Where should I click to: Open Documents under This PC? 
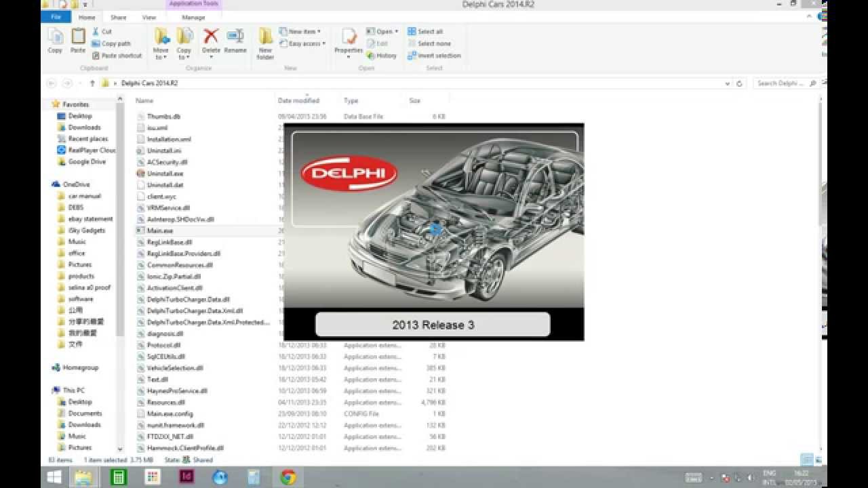85,413
